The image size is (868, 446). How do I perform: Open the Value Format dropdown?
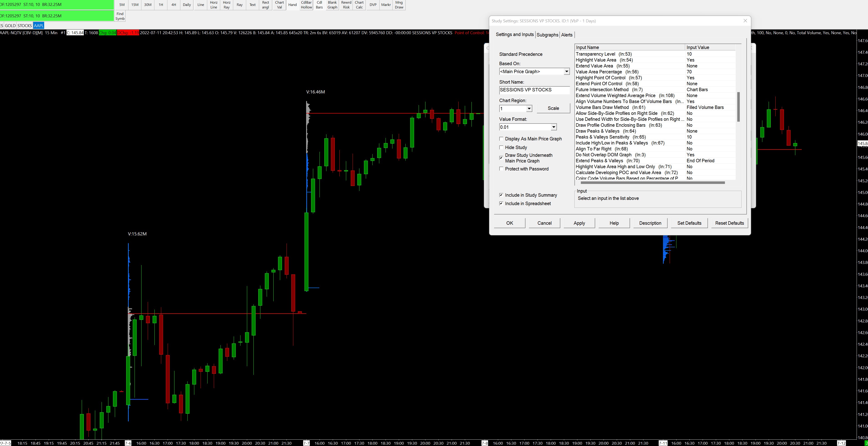(x=554, y=127)
